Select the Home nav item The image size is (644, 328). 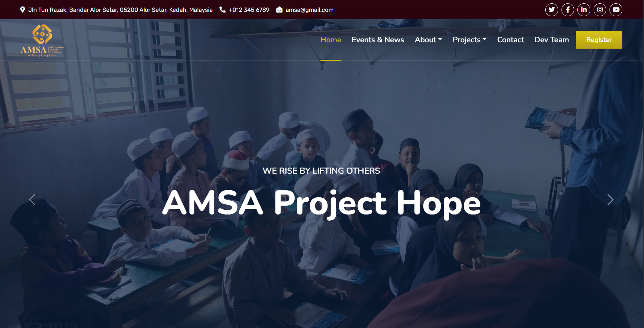[331, 40]
